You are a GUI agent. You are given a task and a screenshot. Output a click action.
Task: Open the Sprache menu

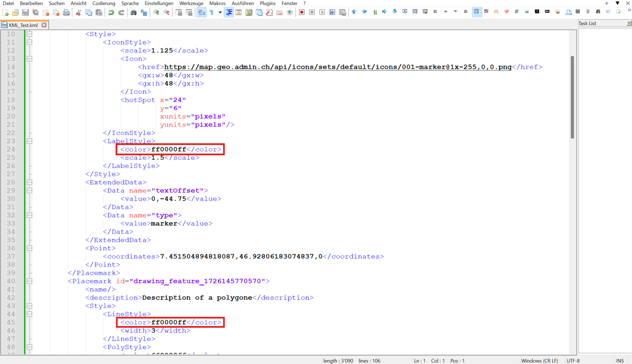click(130, 3)
